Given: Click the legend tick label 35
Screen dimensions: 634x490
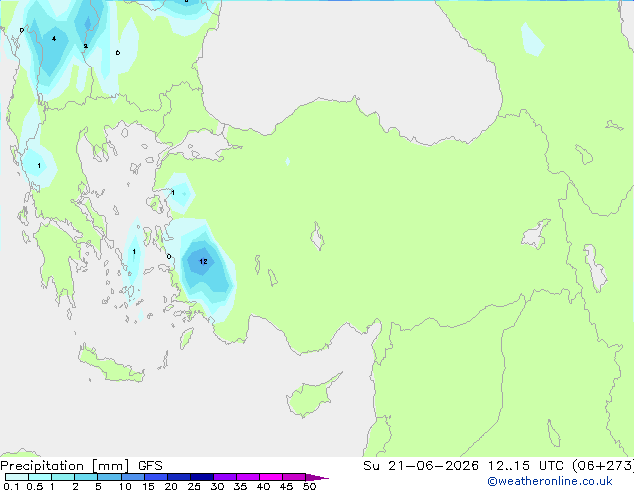Looking at the screenshot, I should (240, 486).
